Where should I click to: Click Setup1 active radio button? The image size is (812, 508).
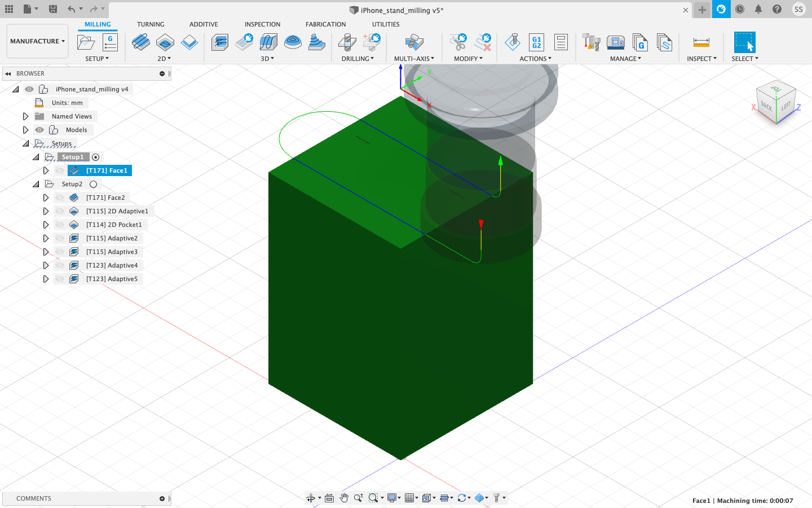click(x=96, y=157)
